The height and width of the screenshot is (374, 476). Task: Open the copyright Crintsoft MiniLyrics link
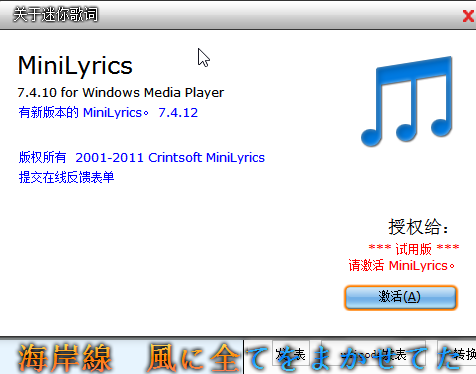(x=142, y=157)
